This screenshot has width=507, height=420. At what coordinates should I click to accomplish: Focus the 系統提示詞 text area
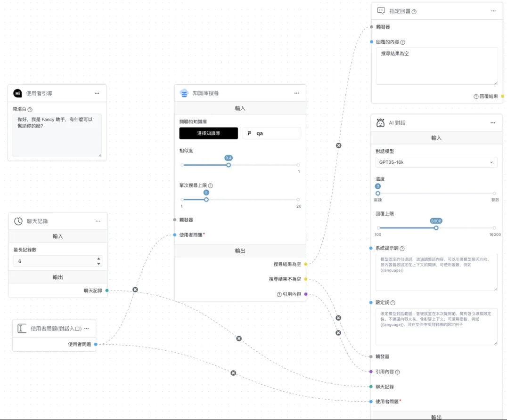point(436,272)
